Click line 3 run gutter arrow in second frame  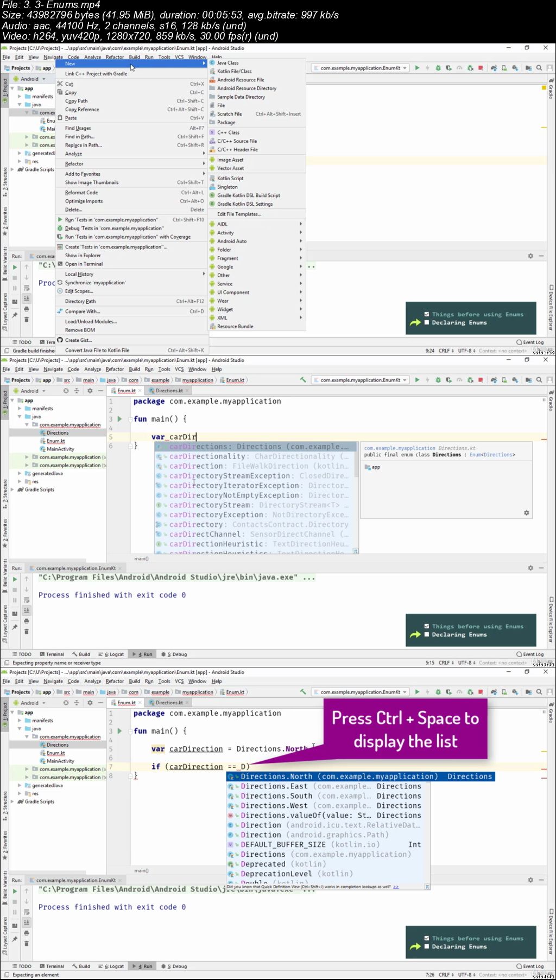[120, 419]
